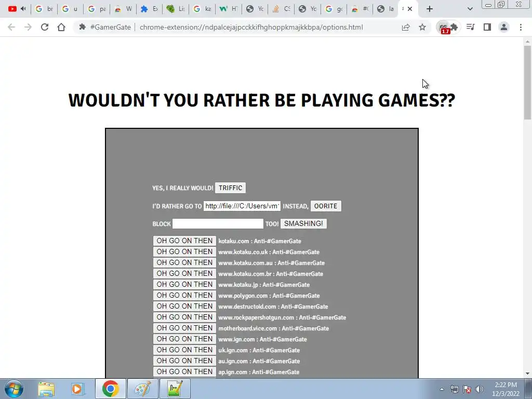Open Paint from the taskbar
The width and height of the screenshot is (532, 399).
pyautogui.click(x=142, y=389)
